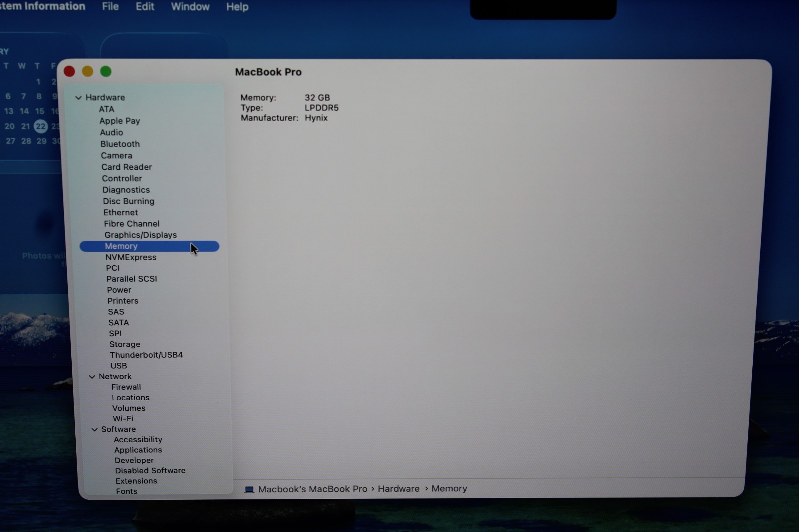The height and width of the screenshot is (532, 799).
Task: Select Fonts under Software
Action: click(126, 491)
